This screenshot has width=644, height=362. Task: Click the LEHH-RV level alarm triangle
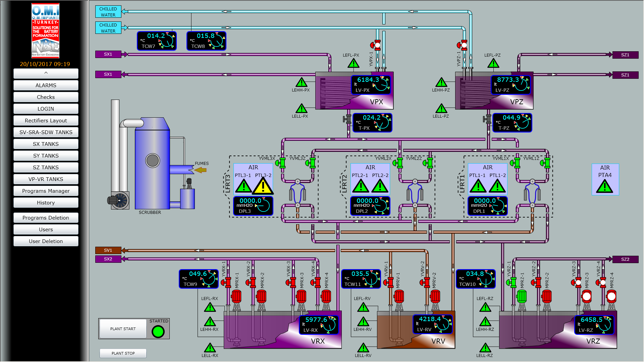(x=363, y=322)
